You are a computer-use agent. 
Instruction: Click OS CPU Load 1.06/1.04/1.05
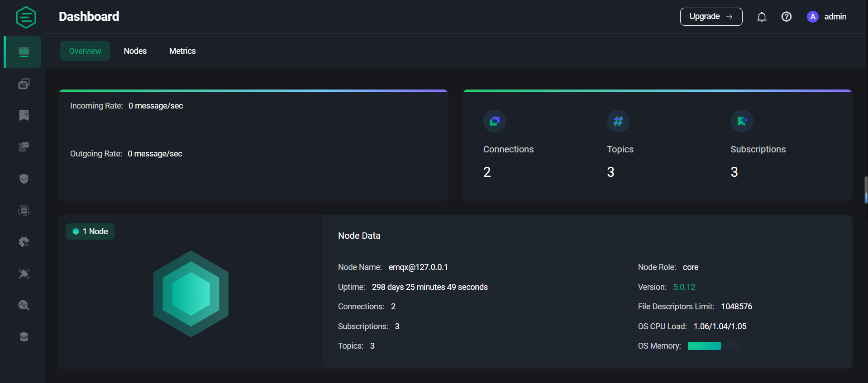[x=720, y=326]
